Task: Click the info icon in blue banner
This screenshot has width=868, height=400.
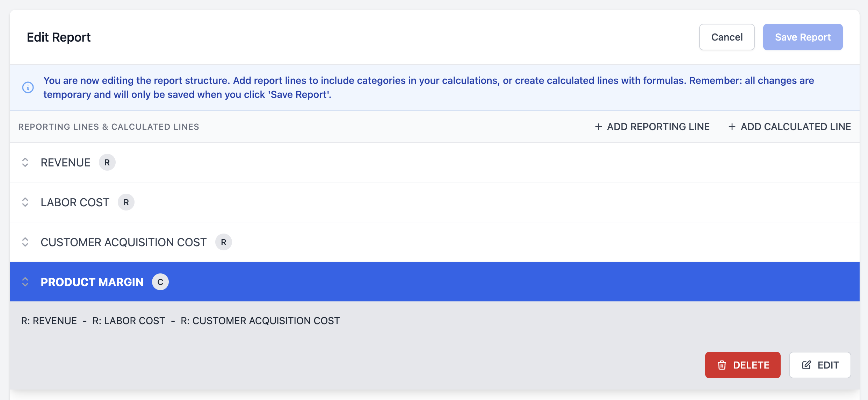Action: [x=28, y=87]
